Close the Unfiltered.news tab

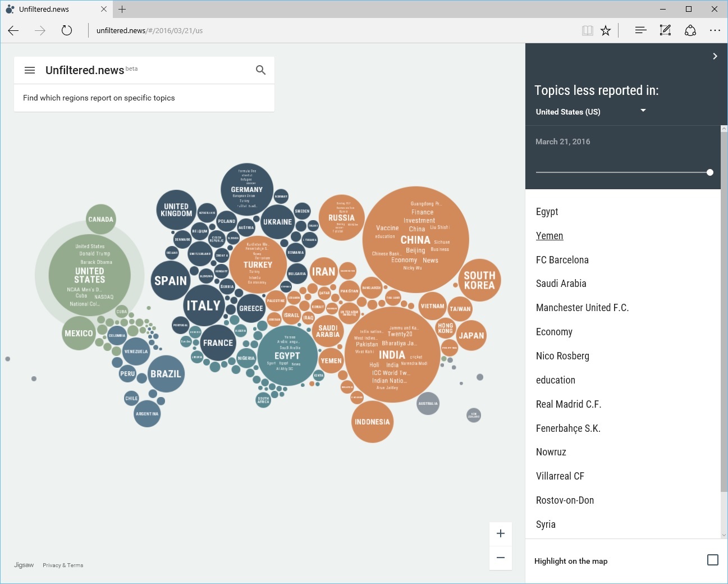click(104, 9)
